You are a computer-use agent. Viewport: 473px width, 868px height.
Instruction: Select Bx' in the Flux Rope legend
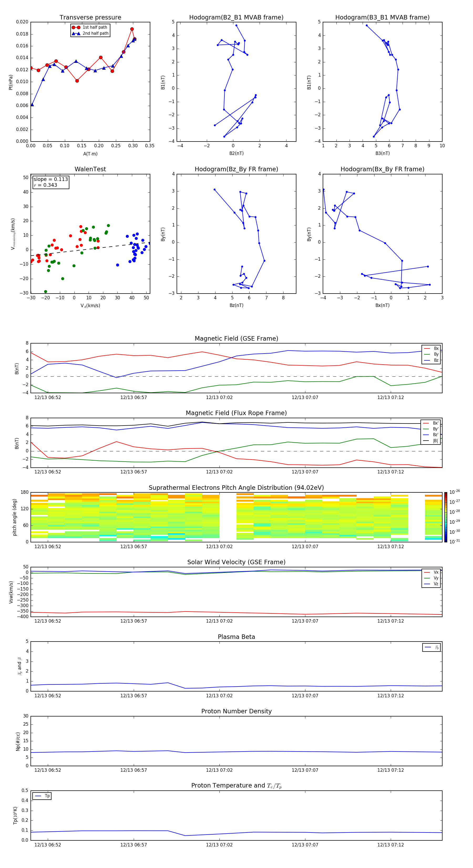point(431,423)
